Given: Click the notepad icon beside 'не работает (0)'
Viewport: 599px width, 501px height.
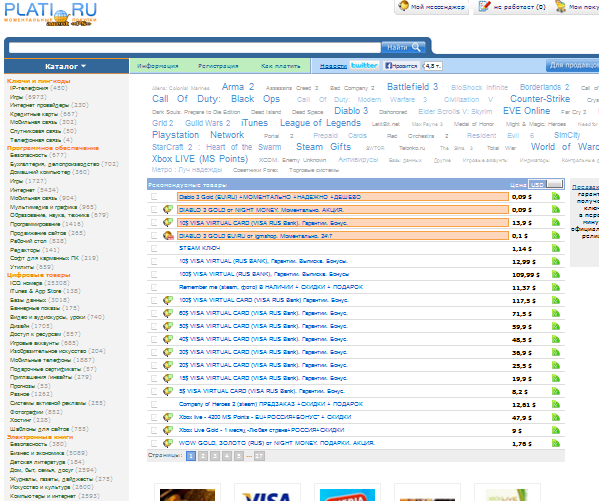Looking at the screenshot, I should point(484,6).
